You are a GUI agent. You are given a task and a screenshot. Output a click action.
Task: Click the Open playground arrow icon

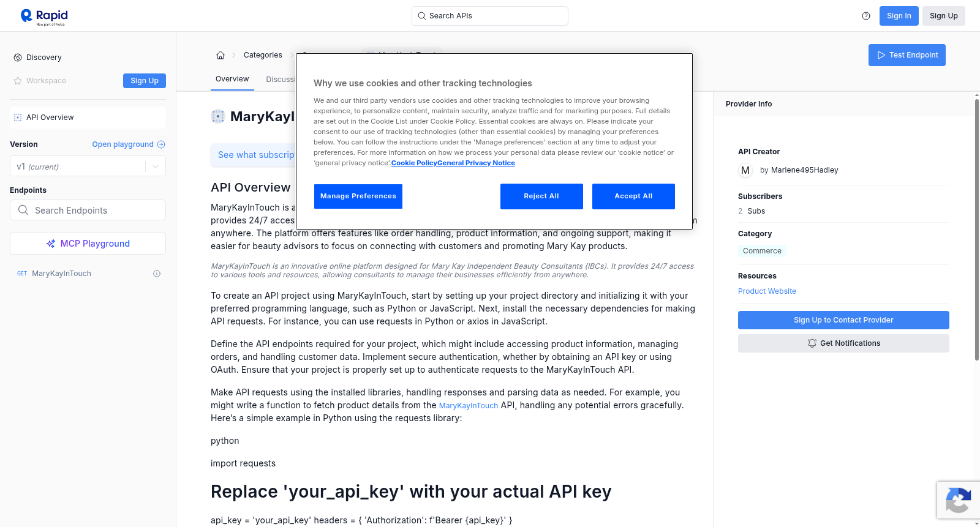[161, 144]
